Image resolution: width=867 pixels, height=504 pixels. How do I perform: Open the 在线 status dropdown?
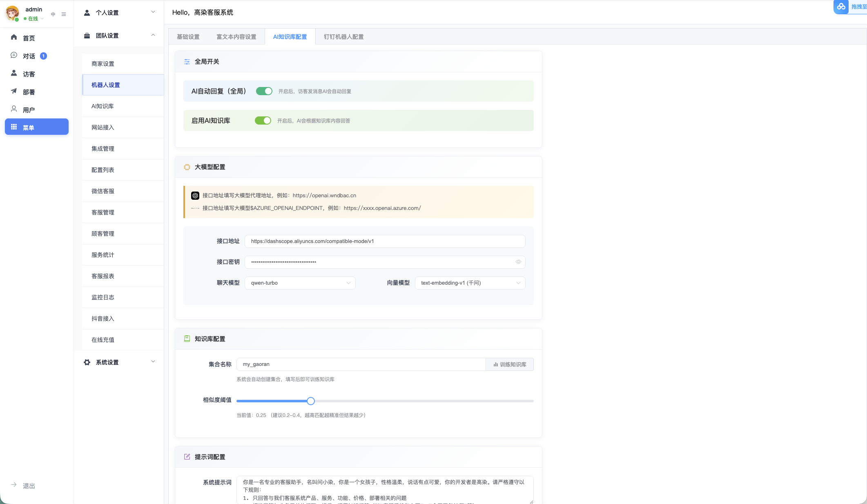[x=34, y=19]
